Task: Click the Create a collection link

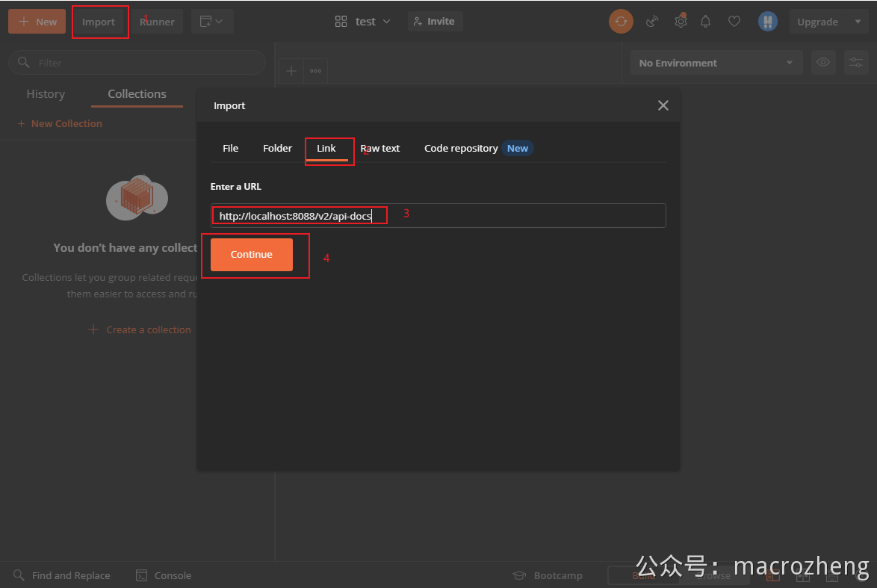Action: pos(140,330)
